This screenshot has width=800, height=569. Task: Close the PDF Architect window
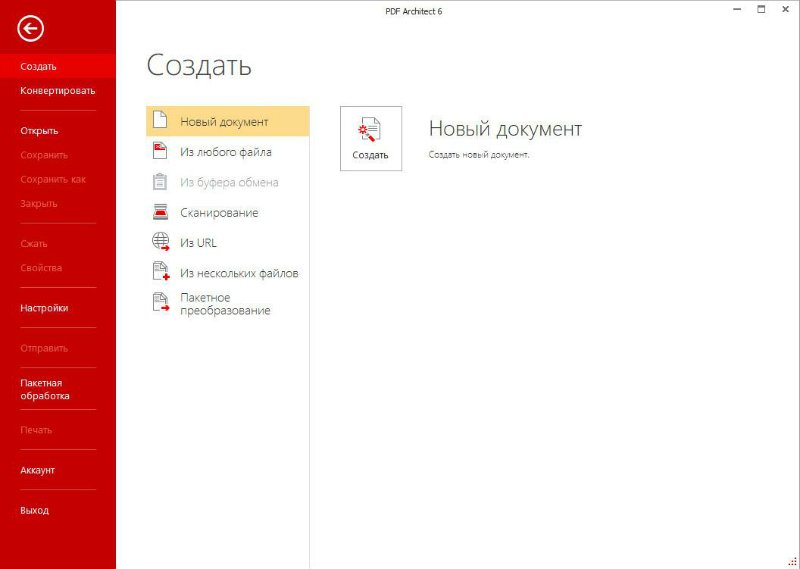[x=786, y=9]
